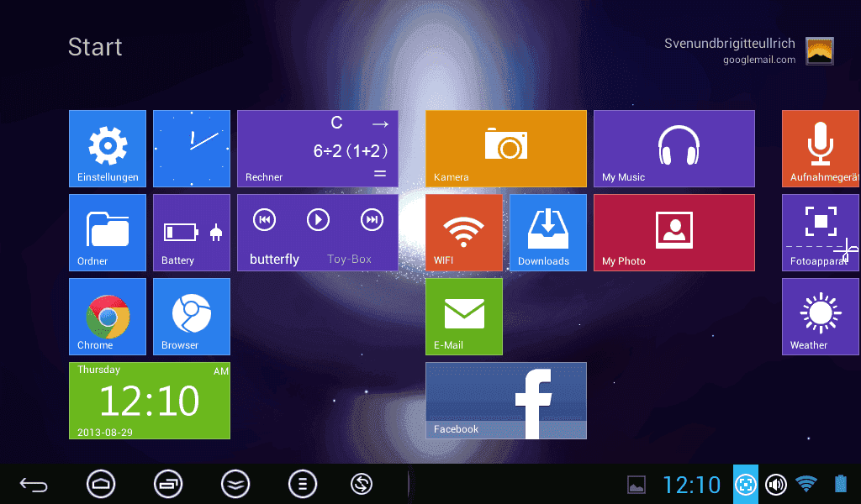Open the My Photo tile
The height and width of the screenshot is (504, 861).
coord(674,233)
